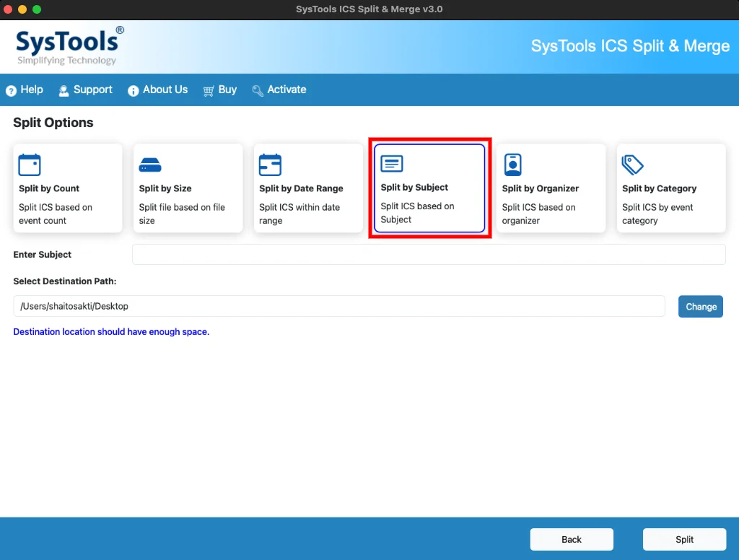Screen dimensions: 739x560
Task: Click Change to pick destination folder
Action: [x=701, y=307]
